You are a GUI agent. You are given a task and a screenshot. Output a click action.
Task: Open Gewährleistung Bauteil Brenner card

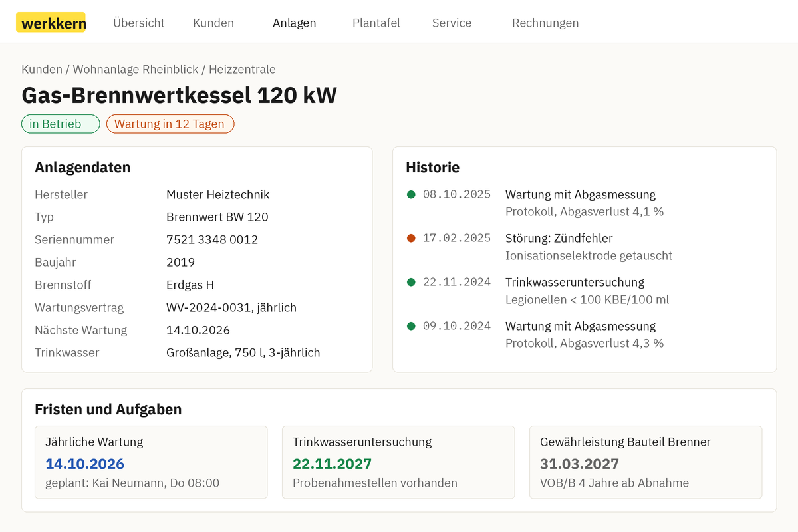(646, 462)
